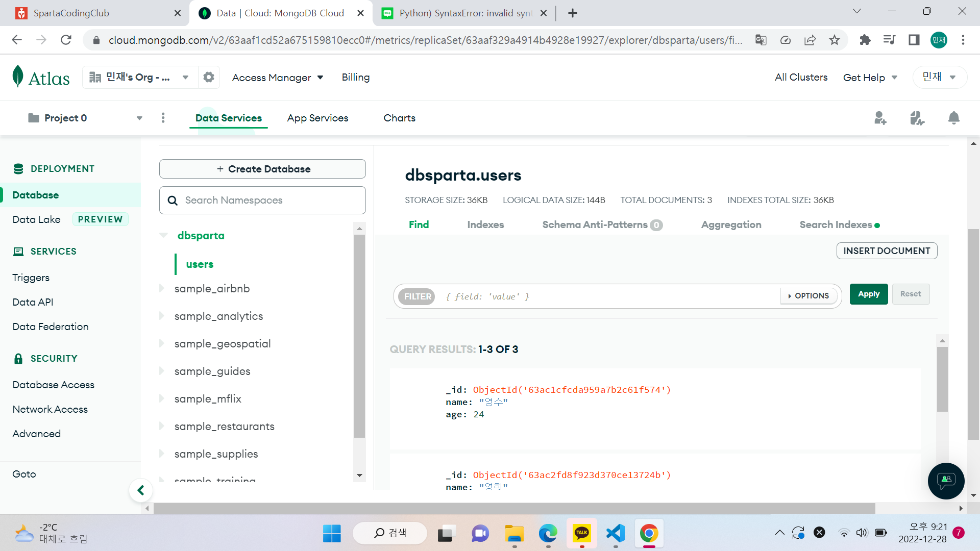This screenshot has height=551, width=980.
Task: Click the Atlas leaf logo
Action: (18, 77)
